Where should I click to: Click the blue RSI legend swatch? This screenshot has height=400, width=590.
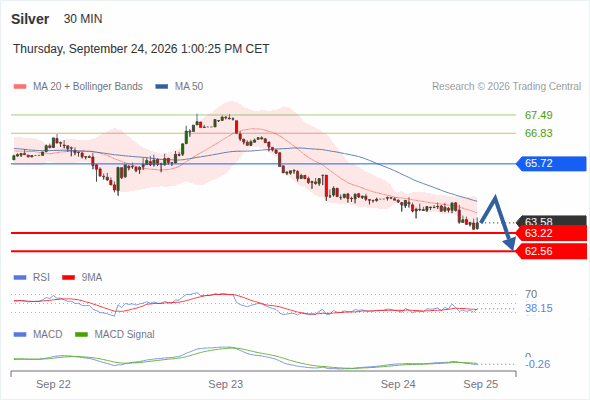pyautogui.click(x=20, y=278)
